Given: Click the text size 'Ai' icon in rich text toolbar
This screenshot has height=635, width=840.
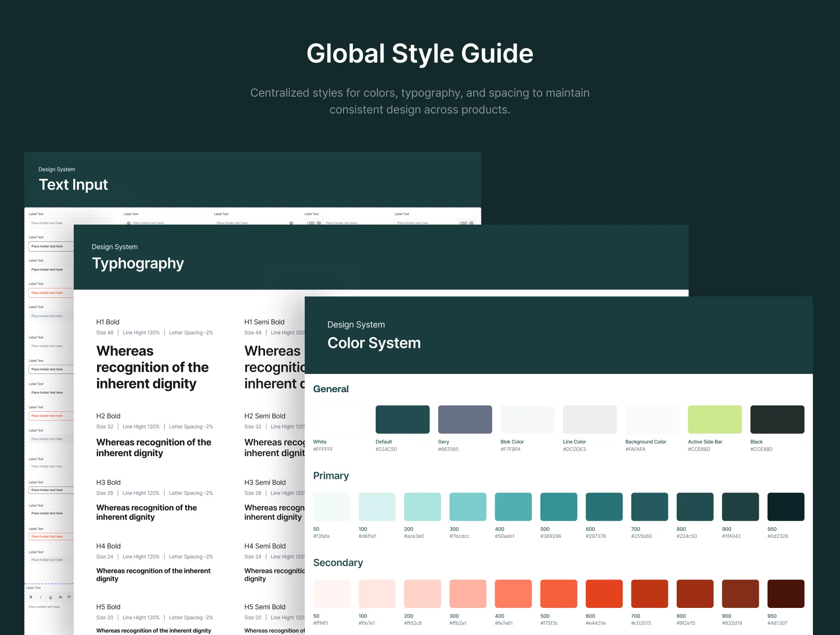Looking at the screenshot, I should tap(60, 597).
